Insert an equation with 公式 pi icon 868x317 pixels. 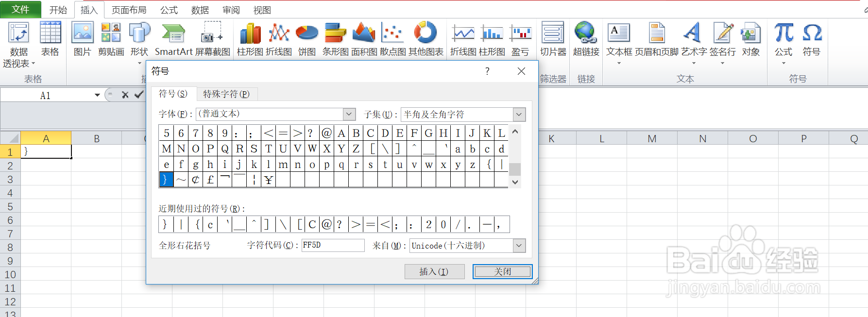click(783, 43)
